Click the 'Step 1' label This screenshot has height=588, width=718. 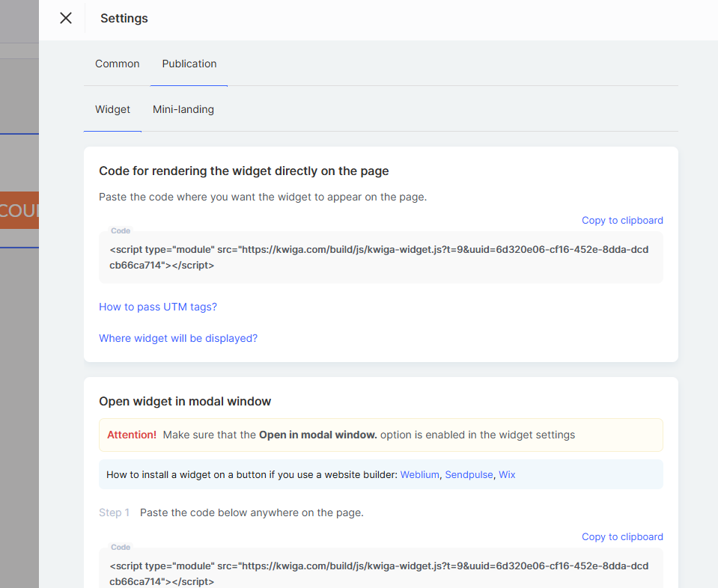click(x=114, y=512)
